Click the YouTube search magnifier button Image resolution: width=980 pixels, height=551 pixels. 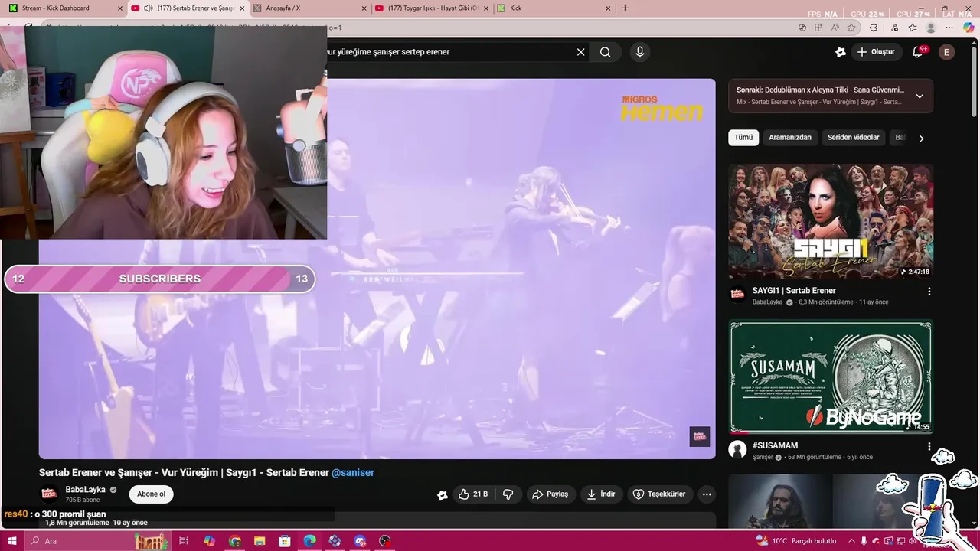tap(606, 52)
